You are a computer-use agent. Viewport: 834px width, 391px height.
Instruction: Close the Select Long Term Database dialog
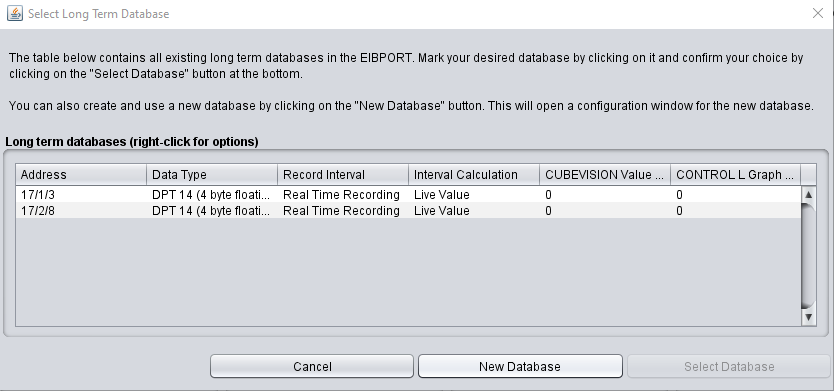tap(818, 13)
